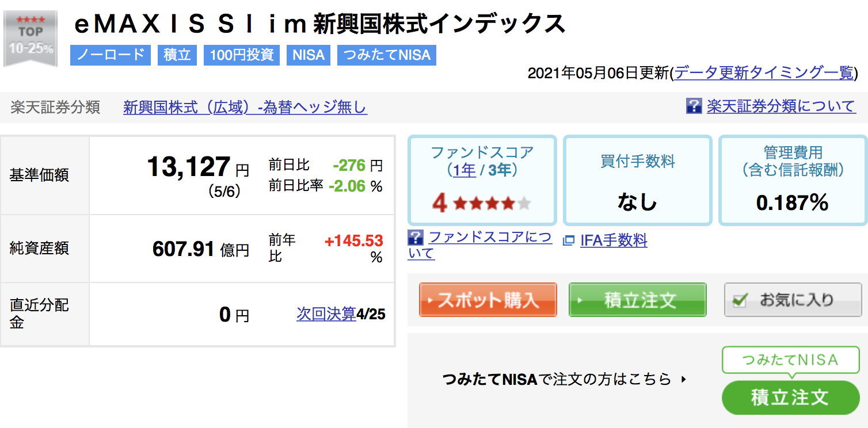Click the external window icon beside IFA手数料
868x428 pixels.
pos(569,240)
